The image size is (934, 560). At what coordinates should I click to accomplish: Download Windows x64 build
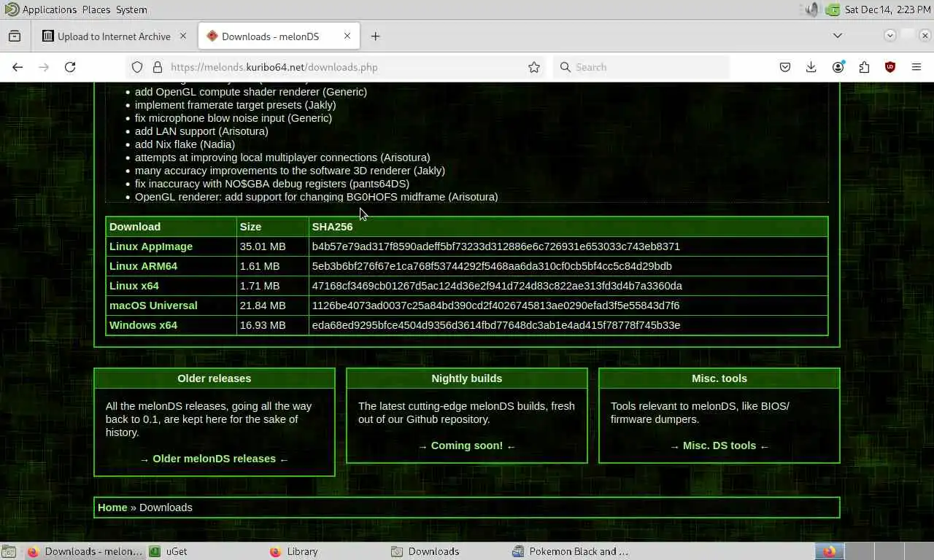pyautogui.click(x=143, y=325)
